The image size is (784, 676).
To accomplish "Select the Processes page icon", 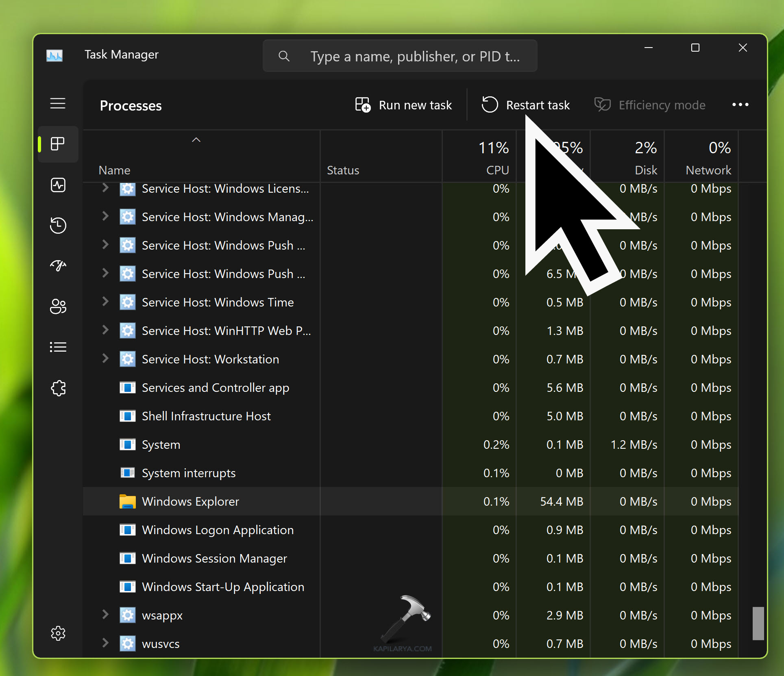I will pyautogui.click(x=58, y=144).
